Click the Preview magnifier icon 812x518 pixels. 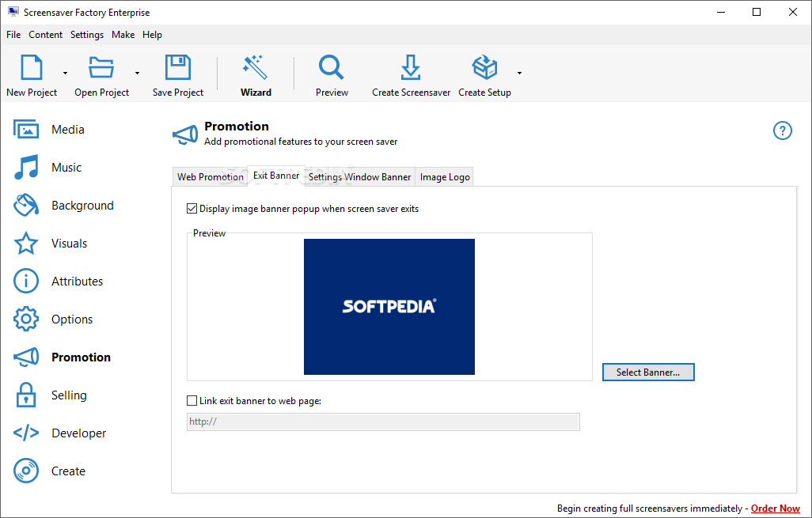pyautogui.click(x=332, y=67)
